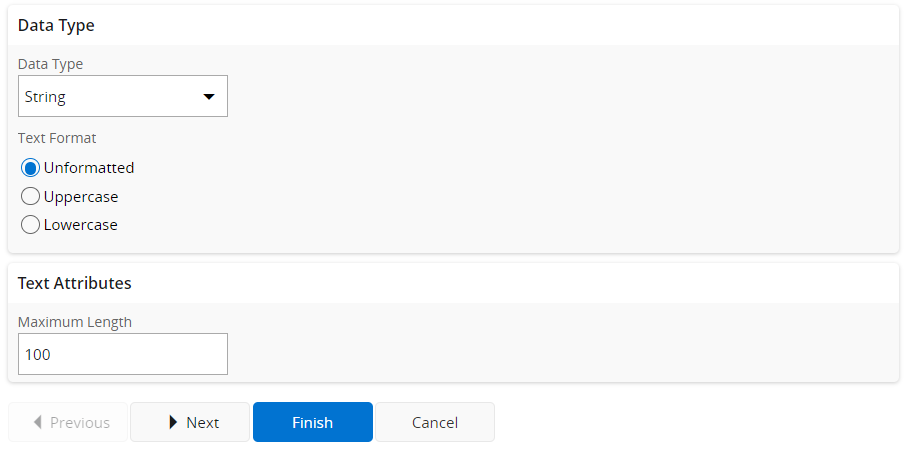
Task: Cancel the wizard dialog
Action: (435, 422)
